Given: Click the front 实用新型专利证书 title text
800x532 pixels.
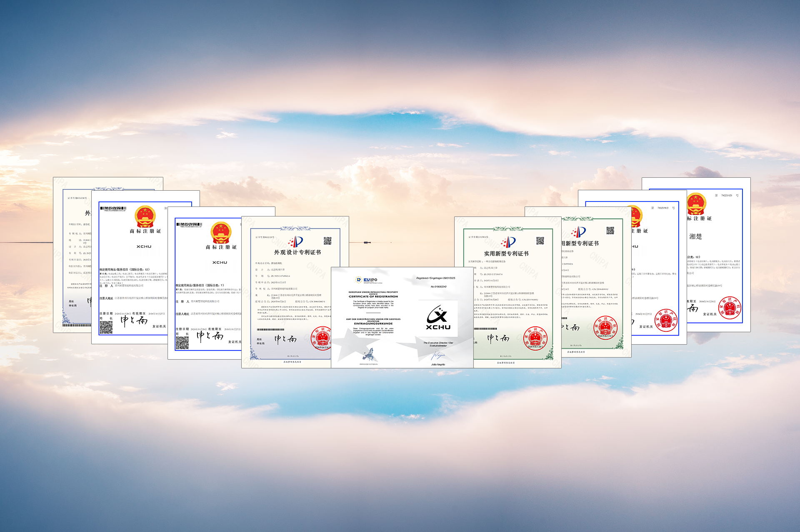Looking at the screenshot, I should coord(506,254).
